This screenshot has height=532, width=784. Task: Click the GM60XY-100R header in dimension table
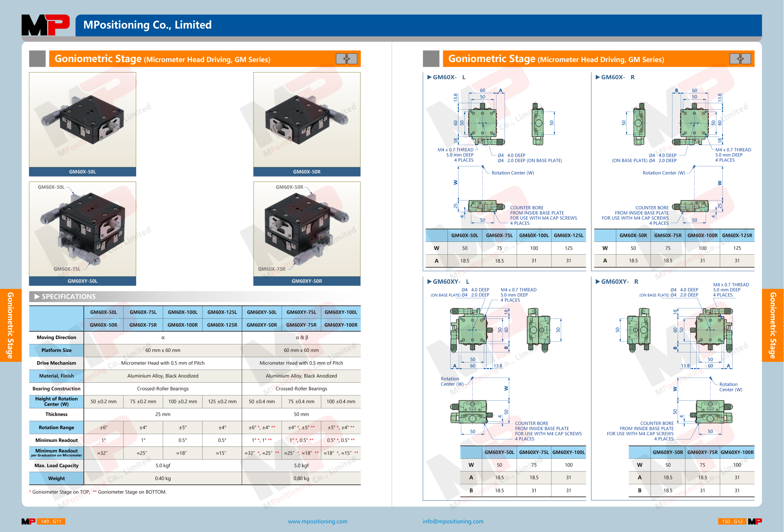point(737,452)
